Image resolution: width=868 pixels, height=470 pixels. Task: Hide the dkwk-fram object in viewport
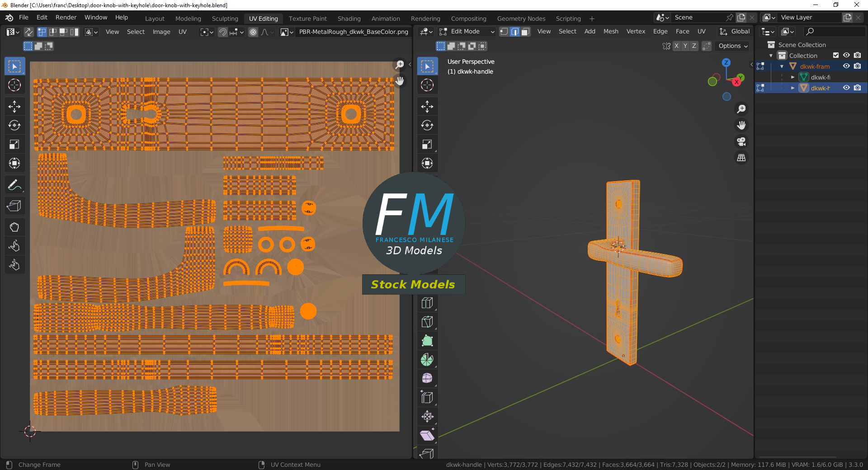point(847,66)
